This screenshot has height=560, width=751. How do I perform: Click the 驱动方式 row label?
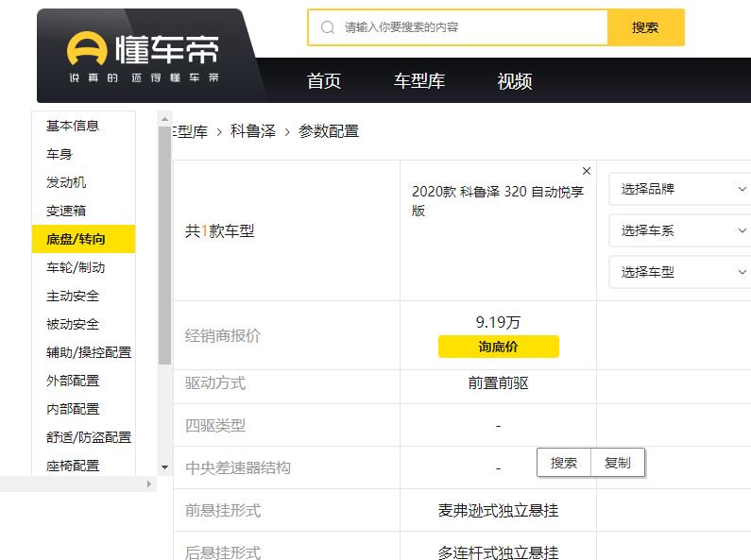click(215, 382)
